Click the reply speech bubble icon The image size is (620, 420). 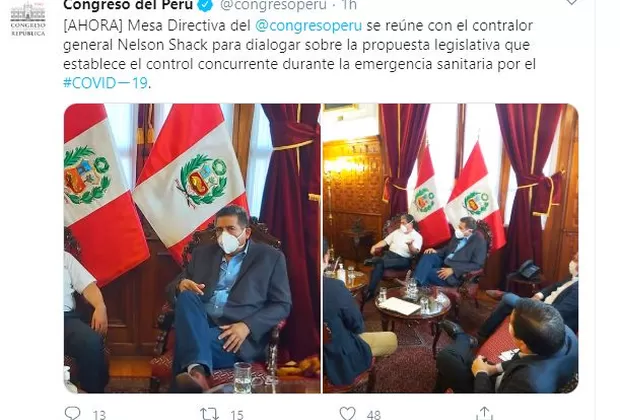pos(72,413)
